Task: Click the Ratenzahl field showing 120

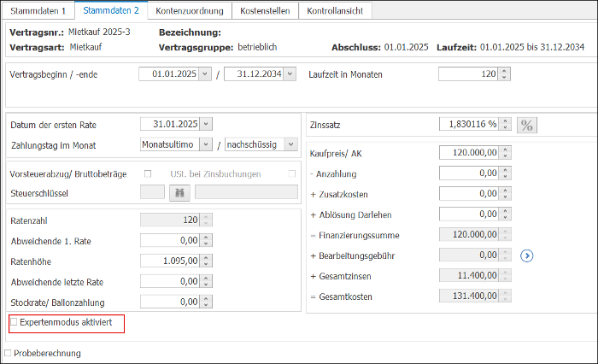Action: [x=170, y=220]
